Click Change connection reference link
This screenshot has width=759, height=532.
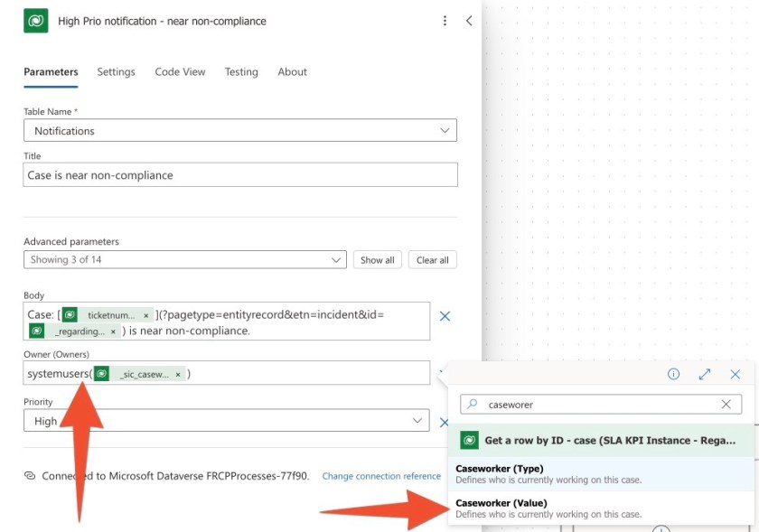click(x=381, y=476)
